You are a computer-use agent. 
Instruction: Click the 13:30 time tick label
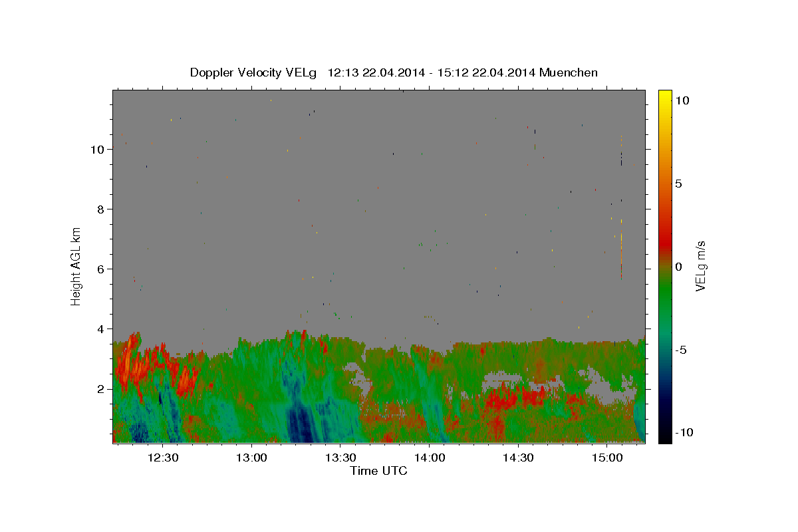pos(340,458)
